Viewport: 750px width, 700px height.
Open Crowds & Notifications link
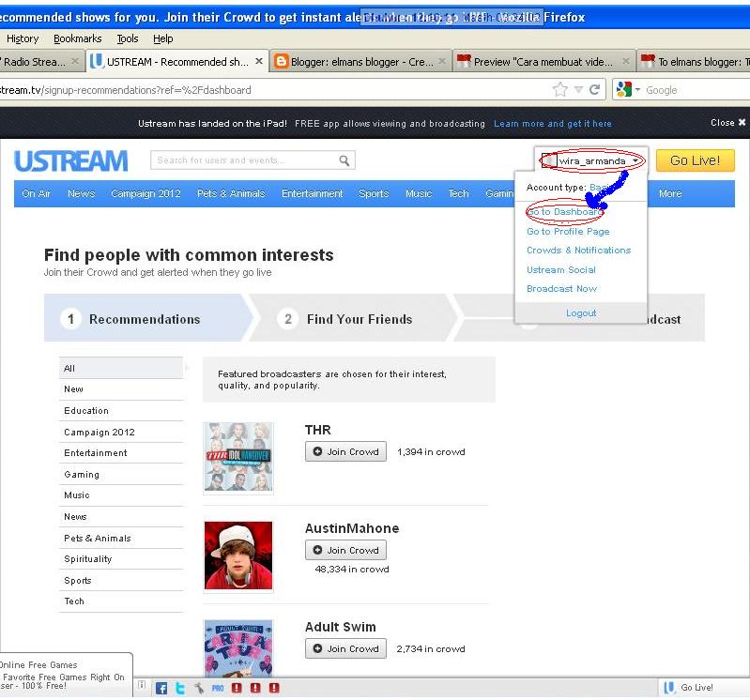click(578, 251)
